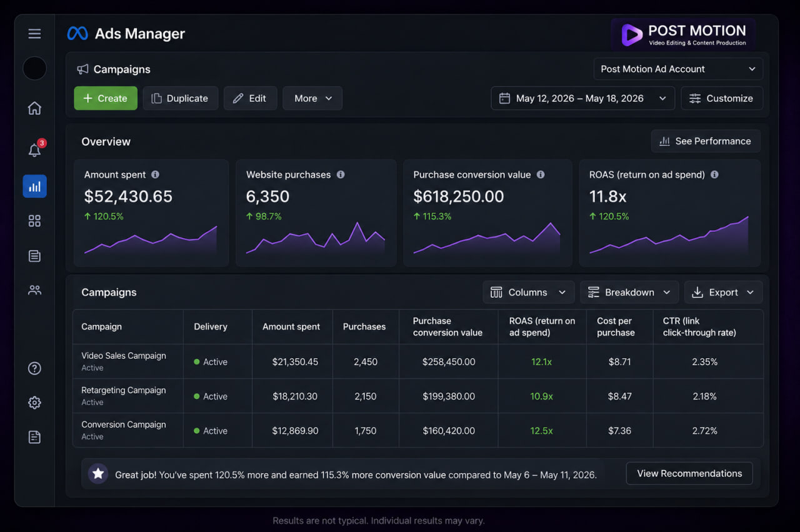The width and height of the screenshot is (800, 532).
Task: Expand the More dropdown
Action: tap(312, 98)
